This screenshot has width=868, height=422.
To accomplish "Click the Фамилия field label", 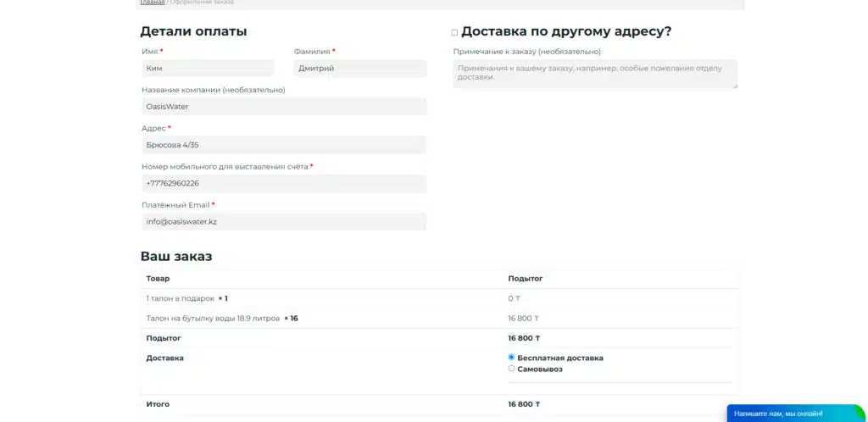I will [314, 52].
